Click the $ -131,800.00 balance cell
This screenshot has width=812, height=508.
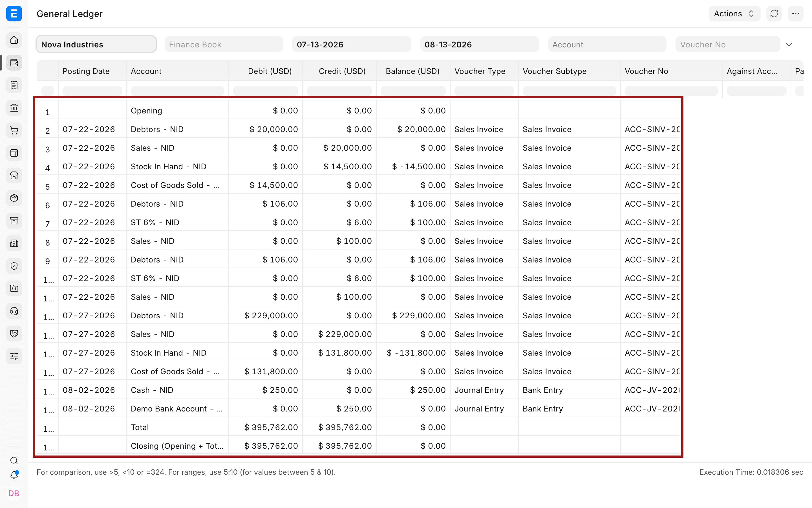413,353
